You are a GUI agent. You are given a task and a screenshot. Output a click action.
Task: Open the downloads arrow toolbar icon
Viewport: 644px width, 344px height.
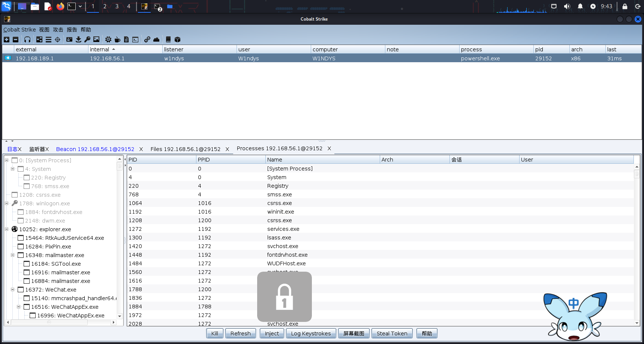[x=78, y=39]
